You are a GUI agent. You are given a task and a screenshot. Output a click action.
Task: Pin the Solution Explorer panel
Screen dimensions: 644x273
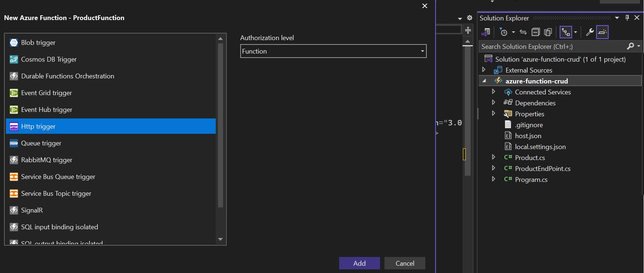click(627, 18)
